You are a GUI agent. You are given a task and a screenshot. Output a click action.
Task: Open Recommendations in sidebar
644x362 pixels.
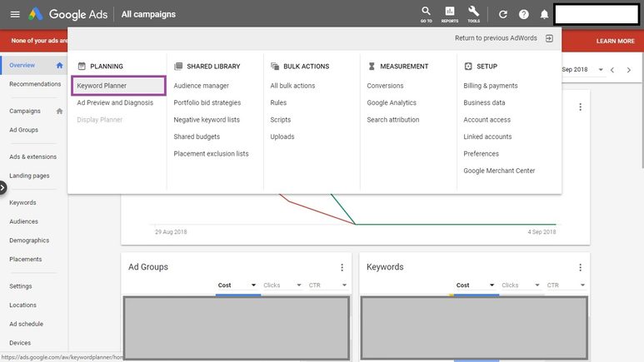pyautogui.click(x=35, y=84)
